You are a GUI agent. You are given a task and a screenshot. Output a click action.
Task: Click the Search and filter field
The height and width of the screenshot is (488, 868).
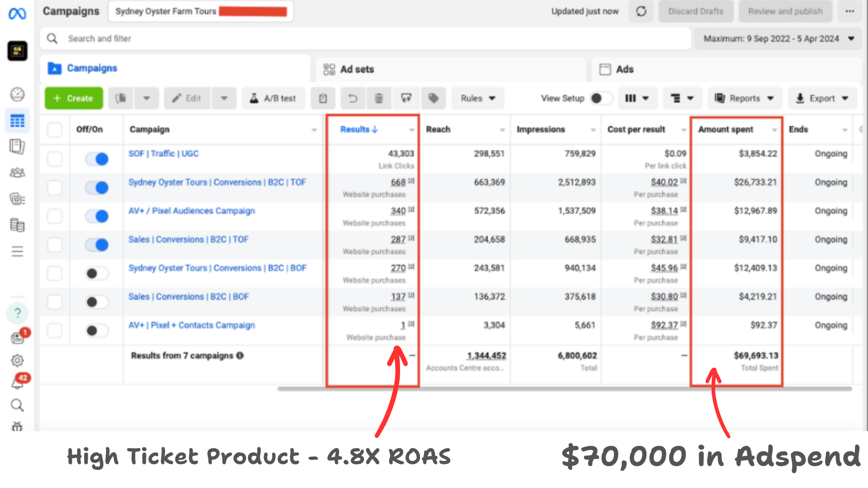coord(365,39)
